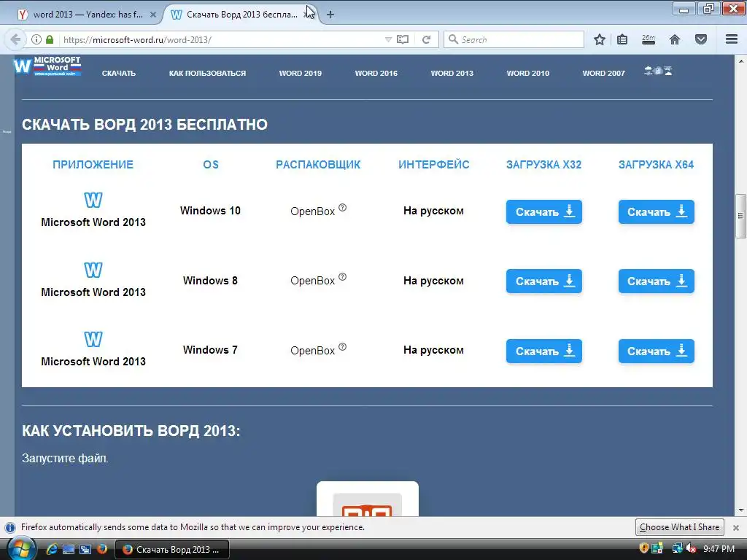747x560 pixels.
Task: Open КАК ПОЛЬЗОВАТЬСЯ navigation item
Action: tap(207, 74)
